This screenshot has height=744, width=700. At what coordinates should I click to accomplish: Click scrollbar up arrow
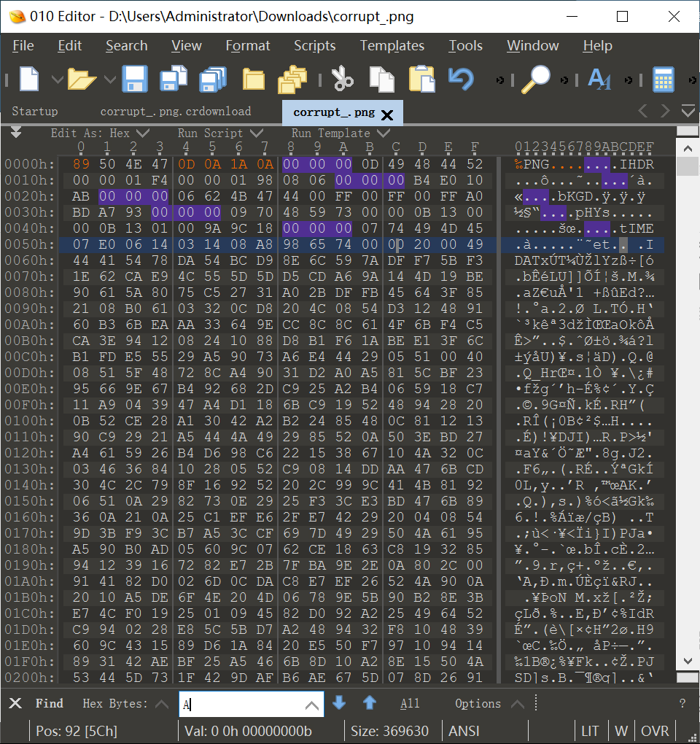688,149
